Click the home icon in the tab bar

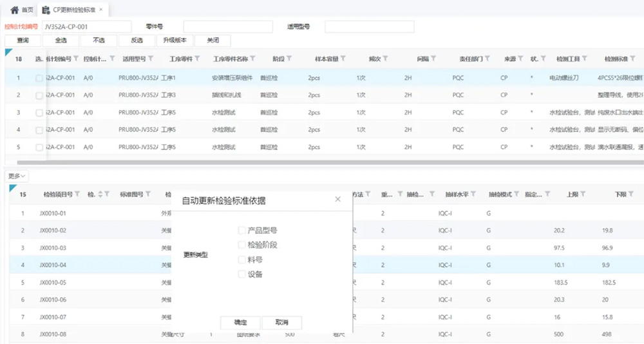[14, 10]
